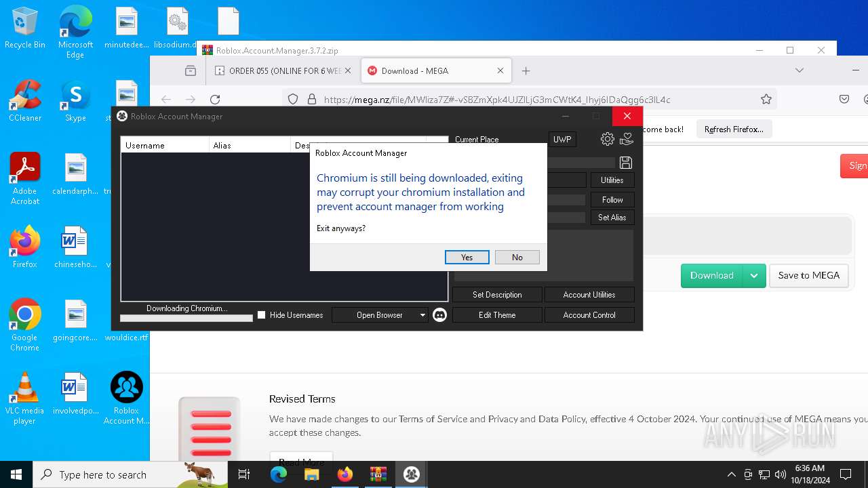Viewport: 868px width, 488px height.
Task: Close the ORDER 055 tab
Action: click(348, 70)
